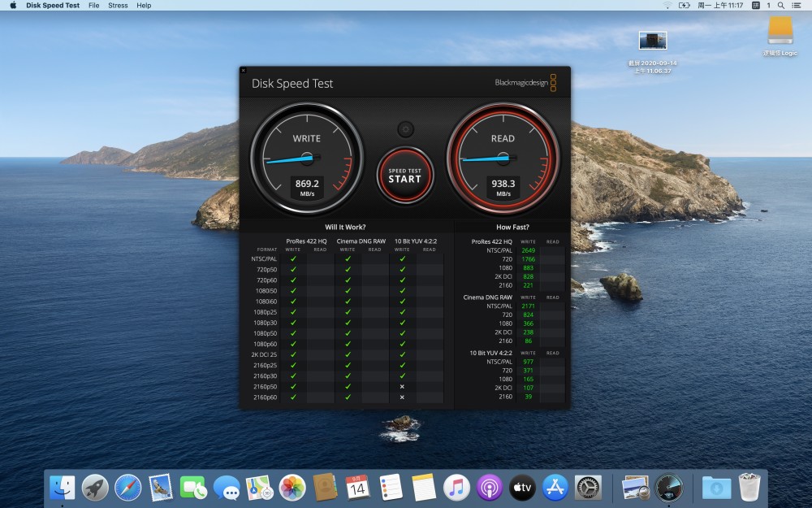Screen dimensions: 812x508
Task: Open the Trash in the Dock
Action: coord(749,488)
